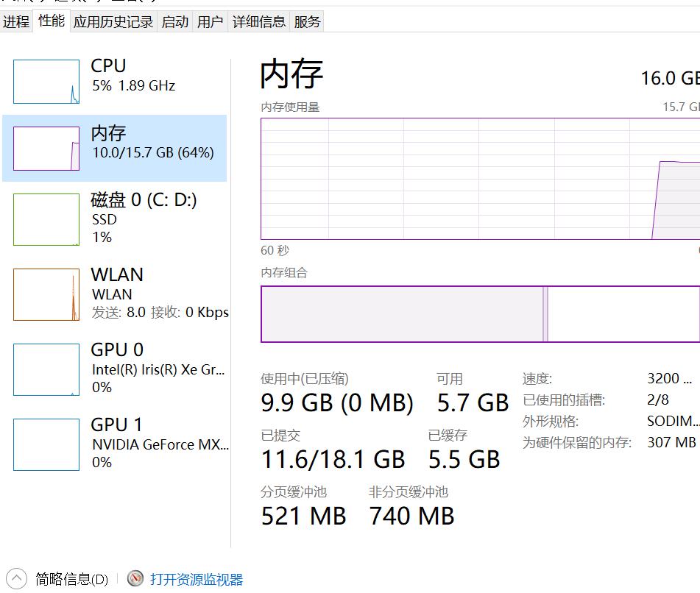View the 用户 (Users) tab
Screen dimensions: 700x593
(x=211, y=21)
